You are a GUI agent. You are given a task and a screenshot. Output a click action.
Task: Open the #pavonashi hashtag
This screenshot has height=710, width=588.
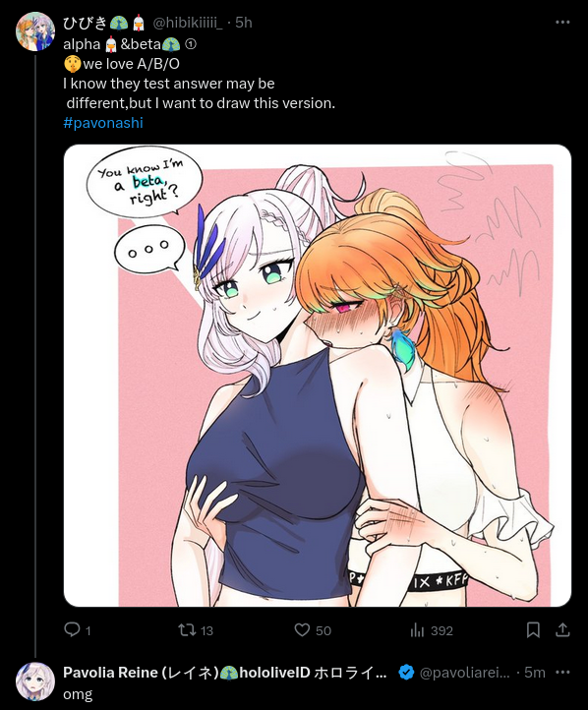pos(103,123)
